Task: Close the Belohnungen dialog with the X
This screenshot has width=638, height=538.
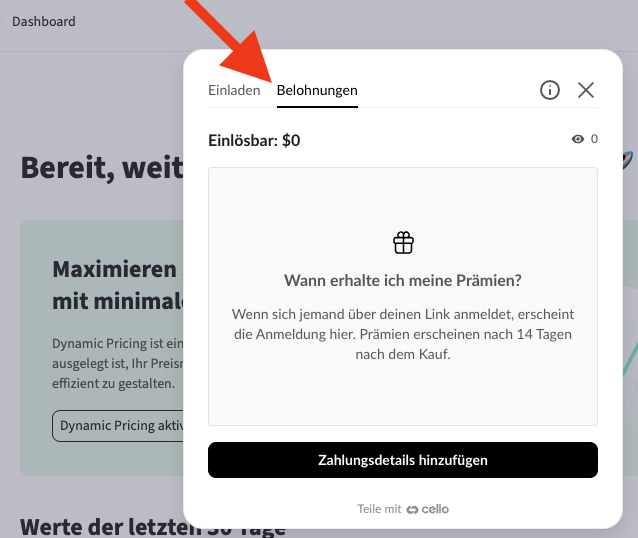Action: click(x=586, y=90)
